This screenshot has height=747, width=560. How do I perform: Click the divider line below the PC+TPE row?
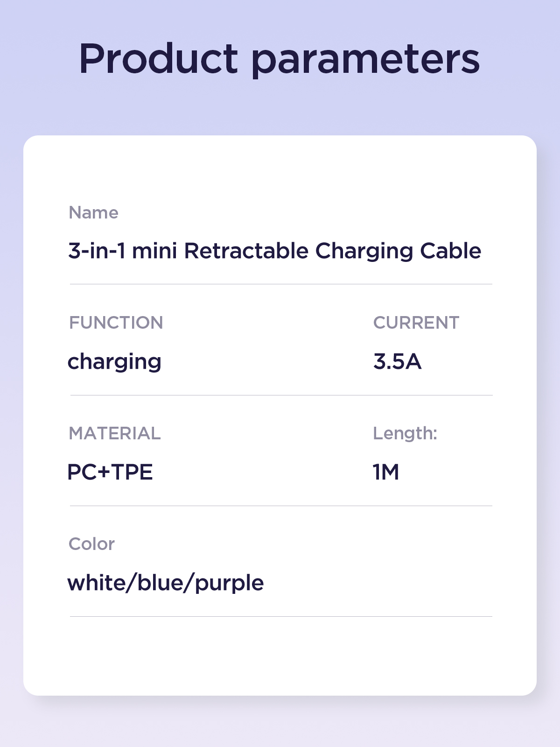[x=281, y=506]
